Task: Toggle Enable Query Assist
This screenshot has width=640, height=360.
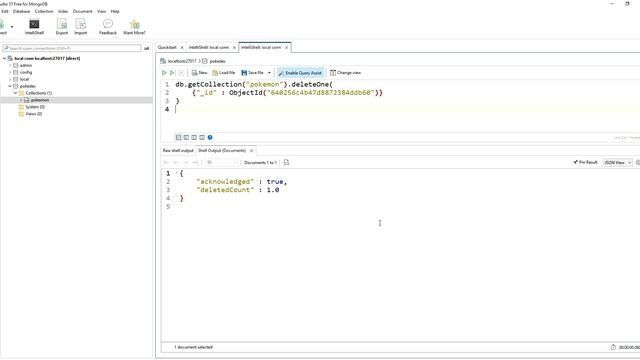Action: (x=300, y=73)
